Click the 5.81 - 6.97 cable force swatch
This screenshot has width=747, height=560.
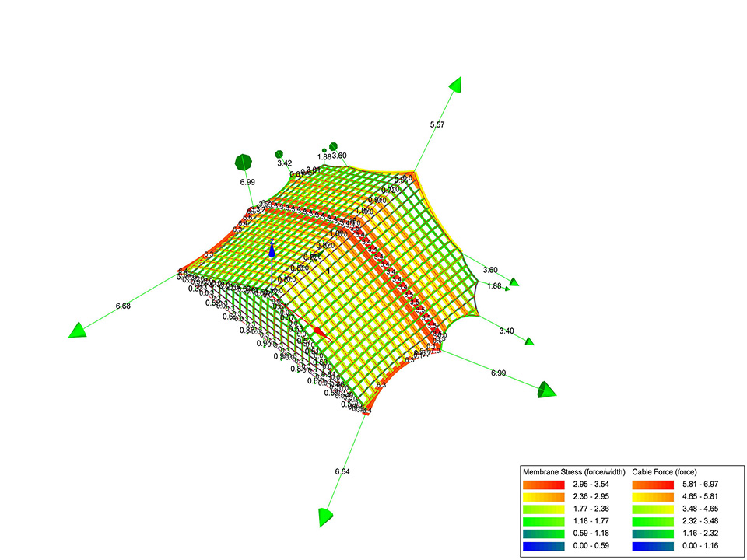click(x=652, y=485)
